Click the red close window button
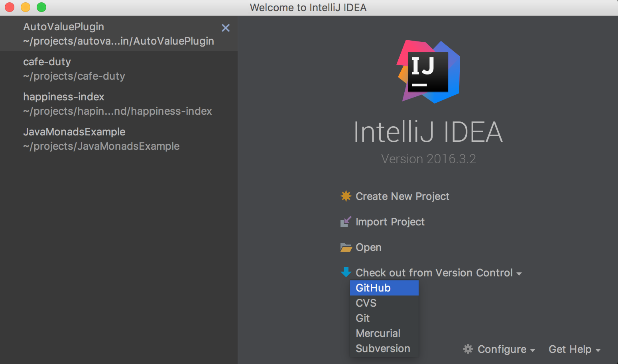Viewport: 618px width, 364px height. [x=10, y=7]
